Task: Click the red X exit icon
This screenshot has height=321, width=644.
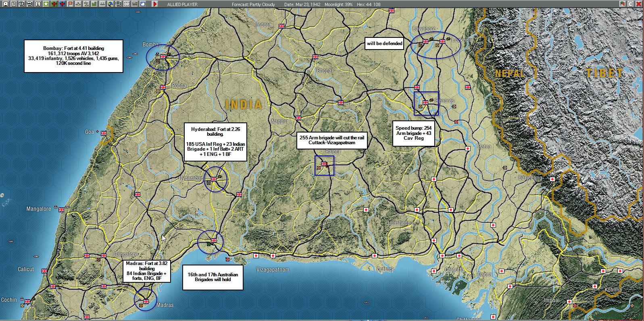Action: click(638, 4)
